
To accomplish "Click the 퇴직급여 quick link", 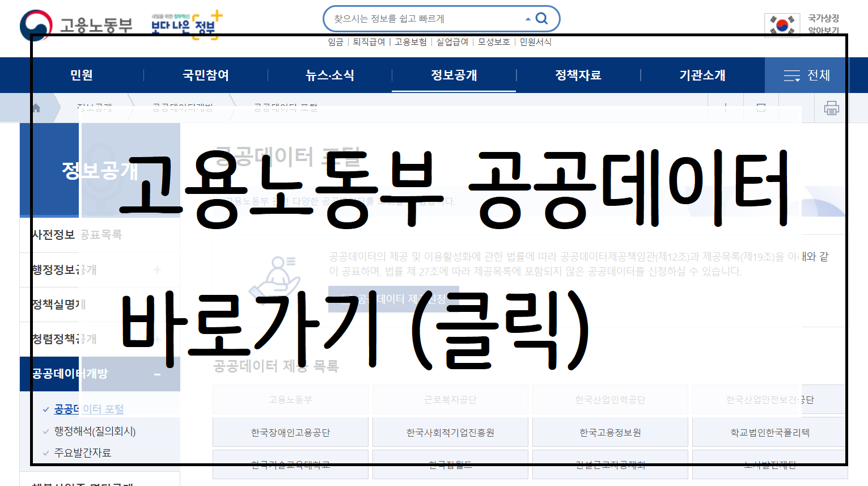I will 369,41.
